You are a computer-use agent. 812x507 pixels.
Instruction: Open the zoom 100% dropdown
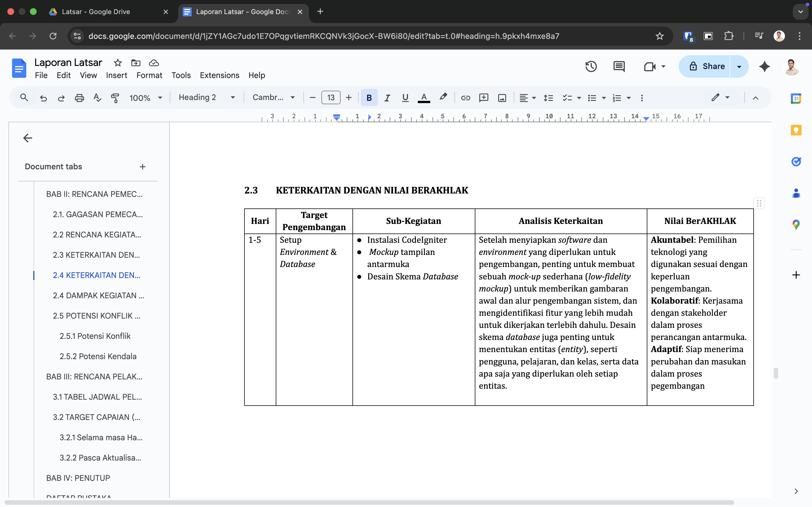145,97
